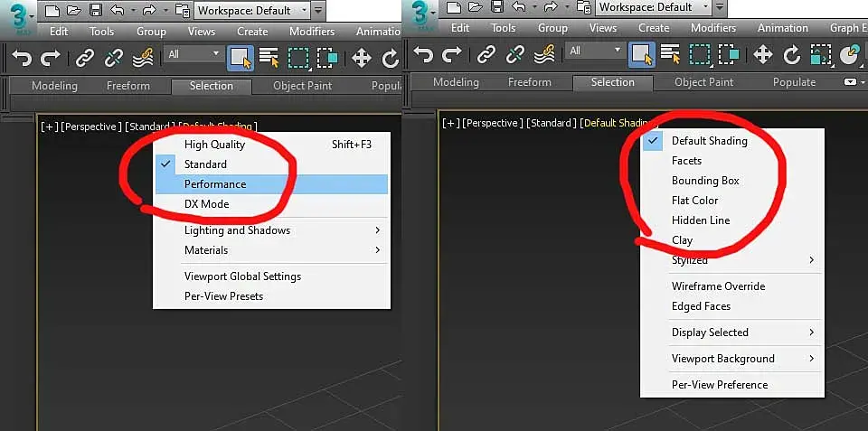Expand Display Selected submenu
The width and height of the screenshot is (868, 431).
coord(731,333)
